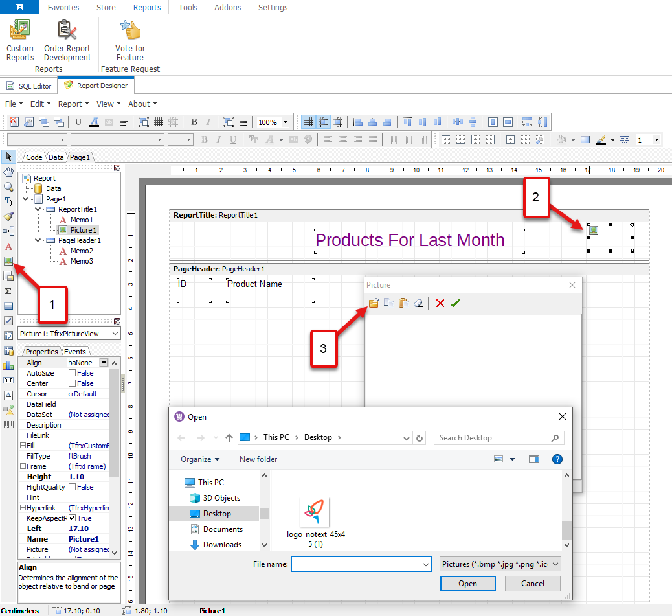
Task: Click the red X cancel icon in Picture dialog
Action: (440, 303)
